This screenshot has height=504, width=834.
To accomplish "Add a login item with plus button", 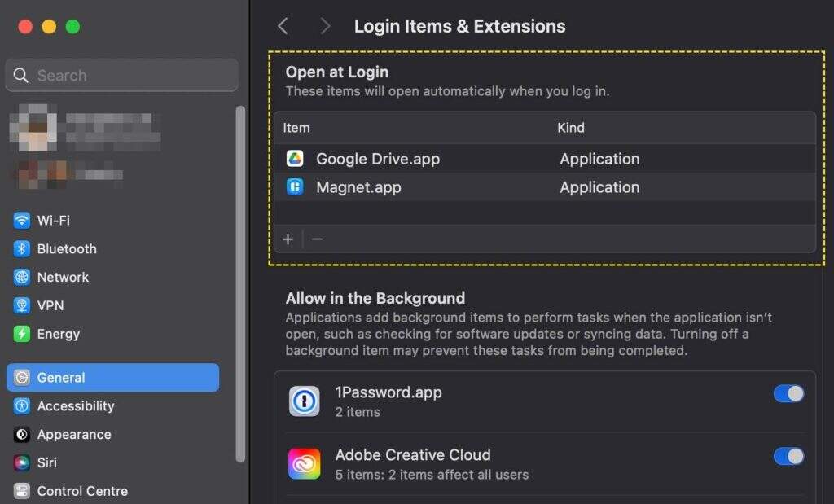I will click(x=288, y=239).
